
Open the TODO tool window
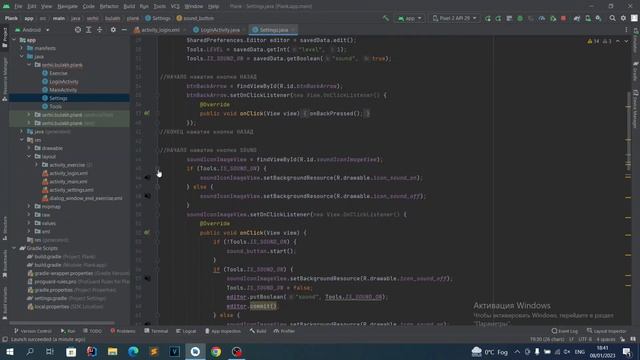tap(92, 331)
